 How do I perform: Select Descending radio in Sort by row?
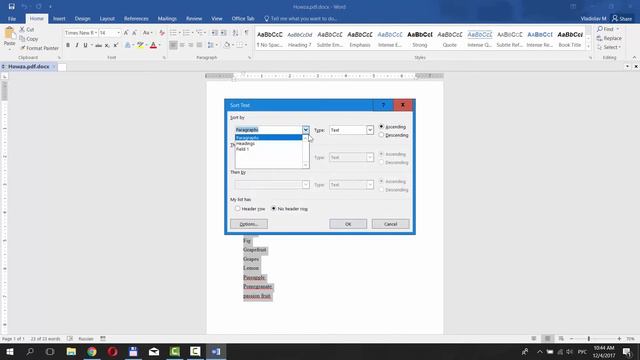[x=382, y=135]
